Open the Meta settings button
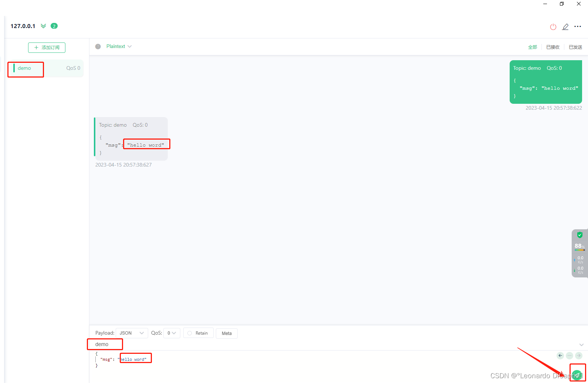Image resolution: width=588 pixels, height=383 pixels. click(x=227, y=334)
